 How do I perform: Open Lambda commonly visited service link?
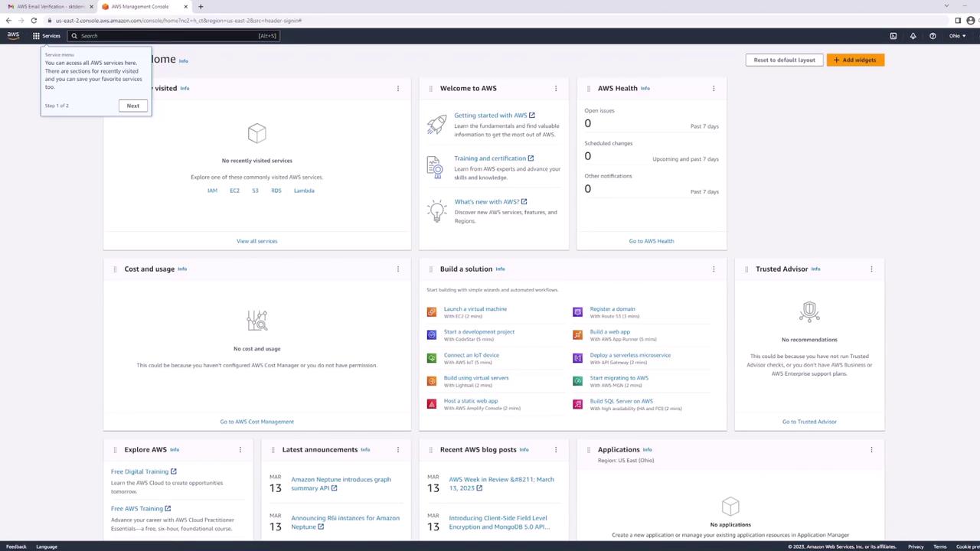coord(304,191)
